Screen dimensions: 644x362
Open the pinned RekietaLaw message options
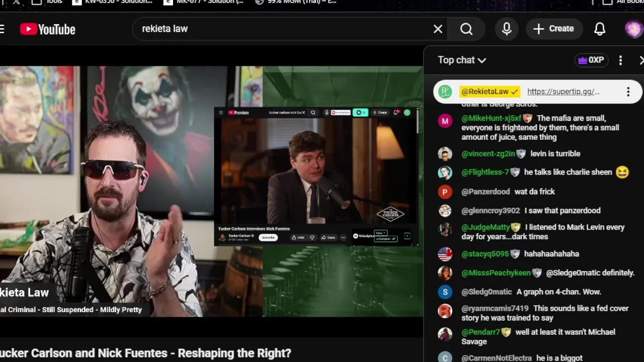628,92
